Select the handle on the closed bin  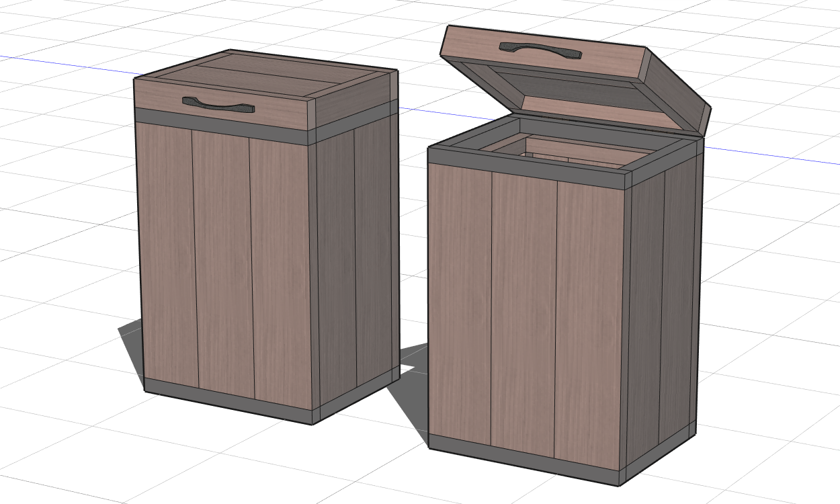(x=218, y=104)
